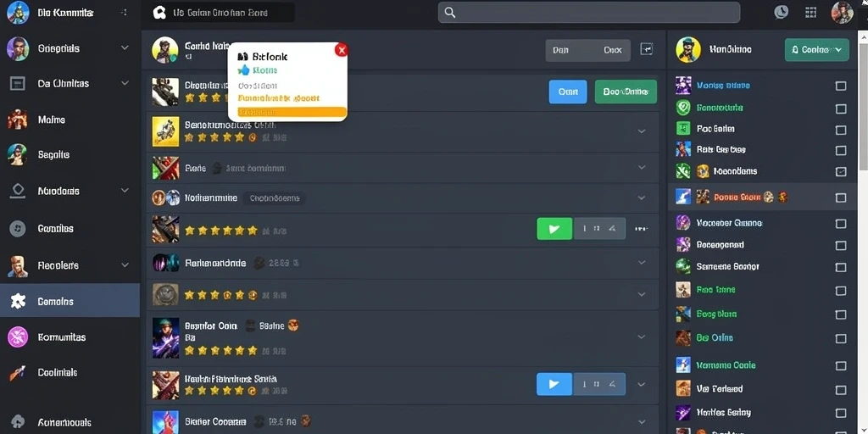The width and height of the screenshot is (868, 434).
Task: Expand the Geogotals sidebar section chevron
Action: click(x=125, y=48)
